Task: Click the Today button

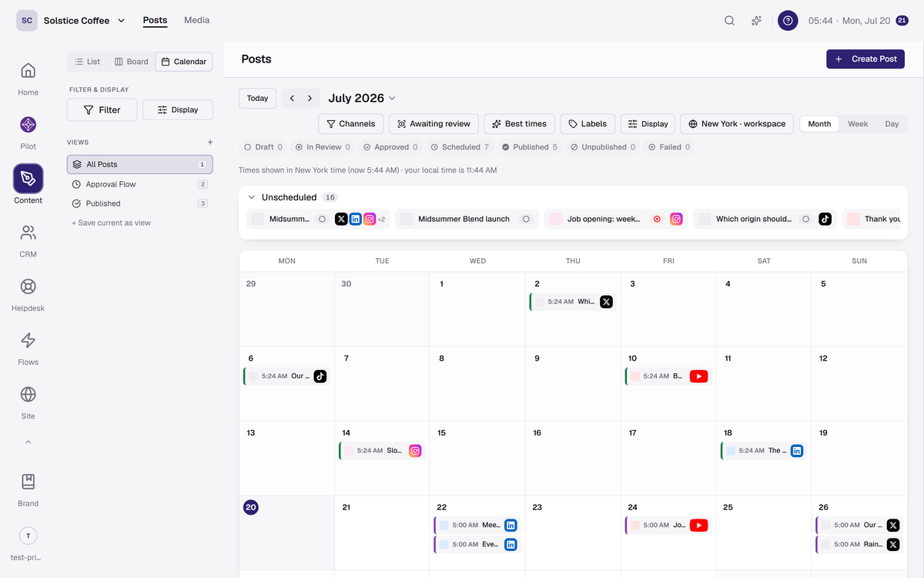Action: (x=257, y=98)
